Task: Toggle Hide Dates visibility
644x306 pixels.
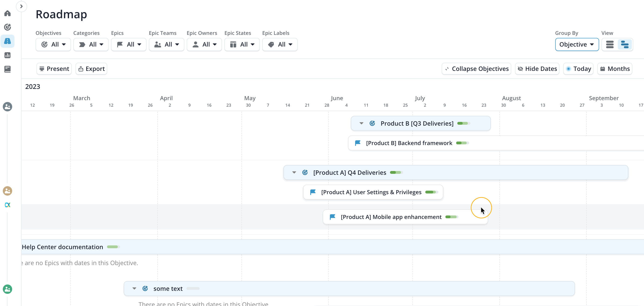Action: pos(537,69)
